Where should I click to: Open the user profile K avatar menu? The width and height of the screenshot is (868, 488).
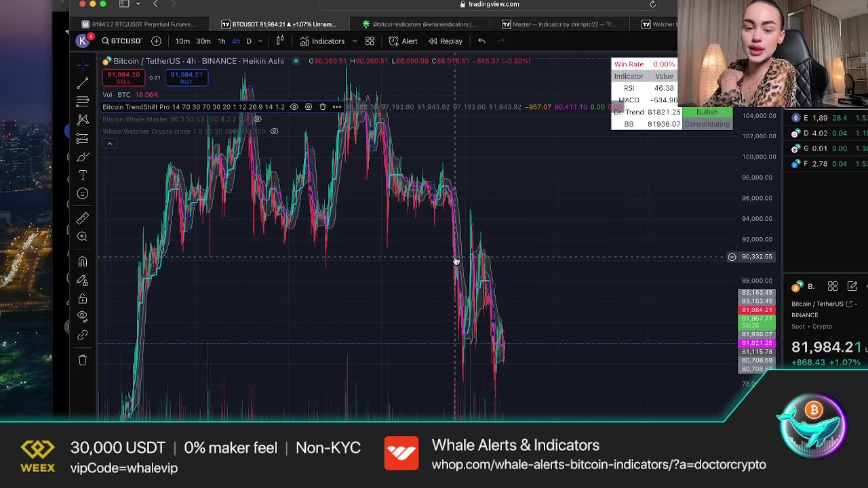tap(83, 41)
